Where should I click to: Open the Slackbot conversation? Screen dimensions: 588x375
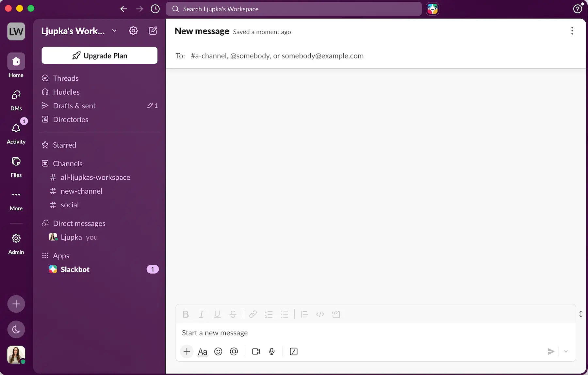click(99, 269)
